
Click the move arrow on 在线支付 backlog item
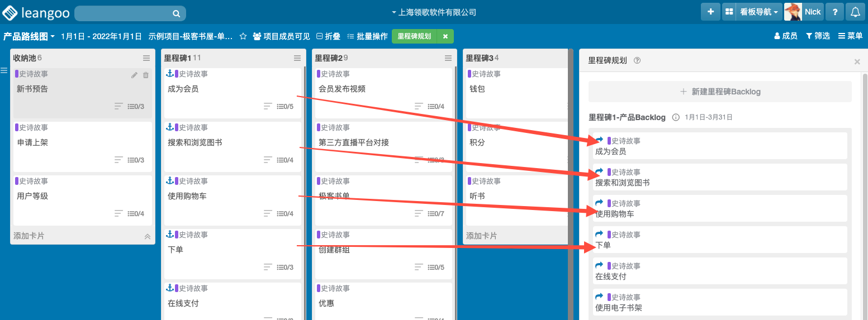point(600,265)
